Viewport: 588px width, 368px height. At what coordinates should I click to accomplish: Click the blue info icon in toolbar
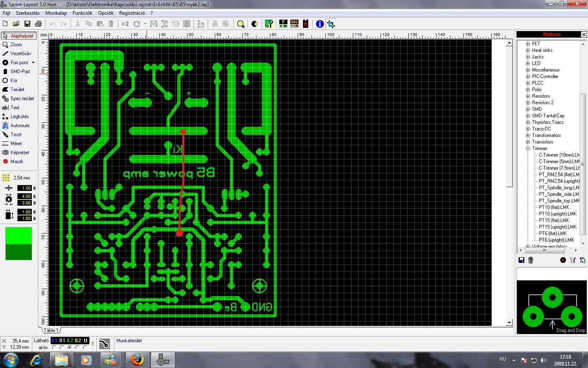pyautogui.click(x=320, y=24)
